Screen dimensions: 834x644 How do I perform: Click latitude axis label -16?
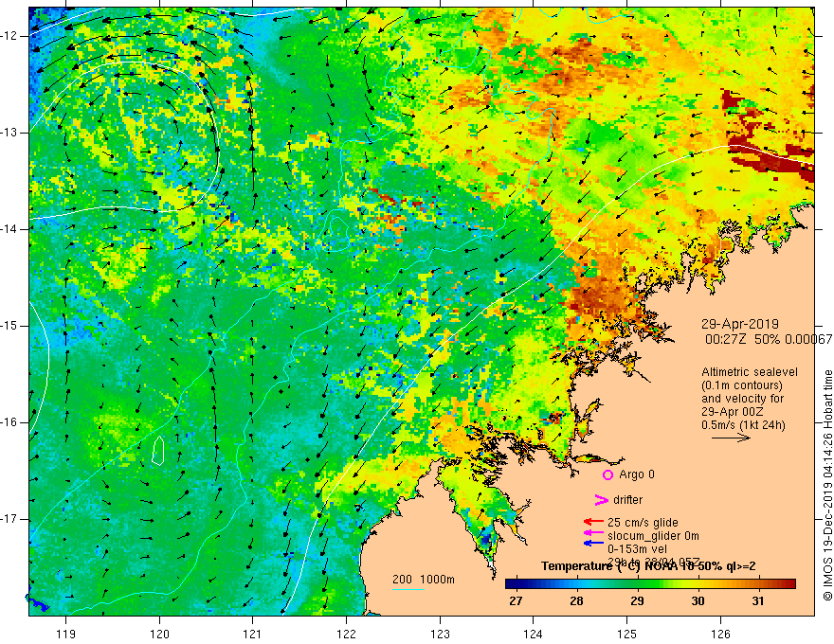coord(11,422)
